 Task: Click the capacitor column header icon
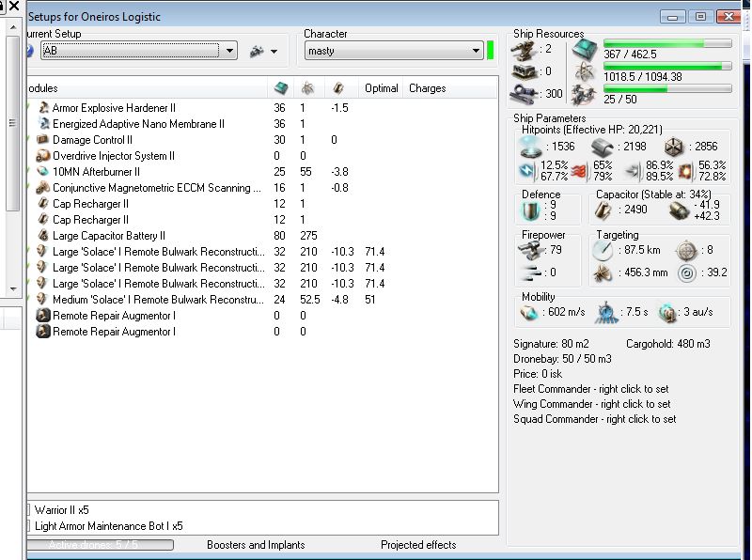[338, 88]
